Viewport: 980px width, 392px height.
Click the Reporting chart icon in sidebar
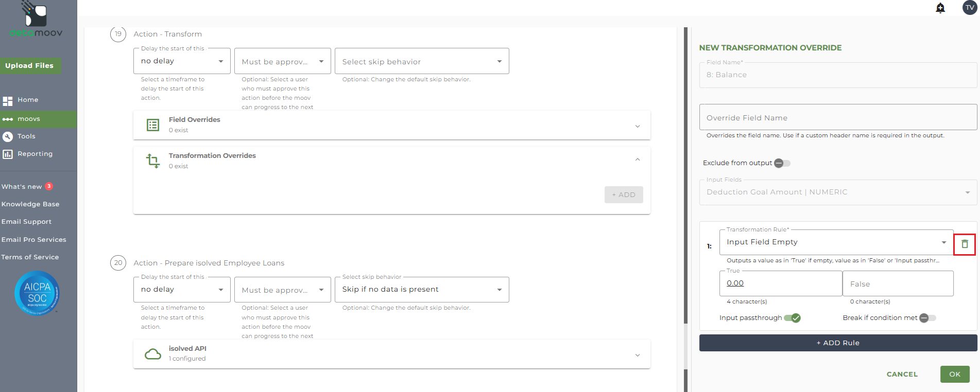pos(8,154)
